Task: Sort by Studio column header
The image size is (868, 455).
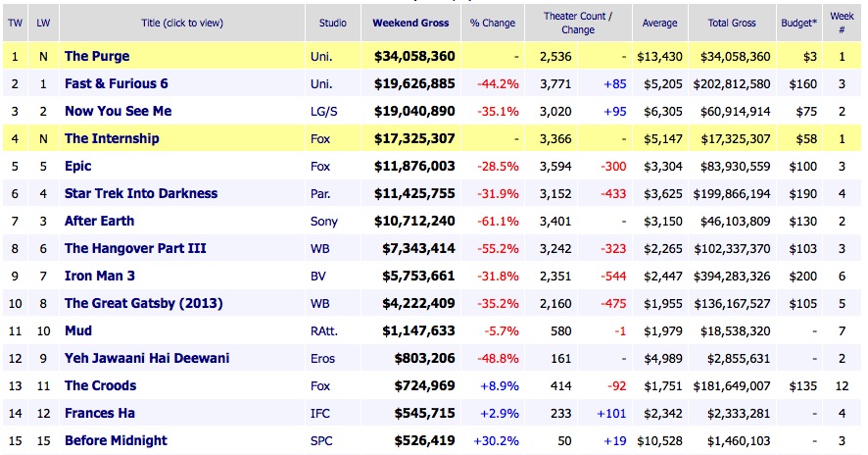Action: click(332, 23)
